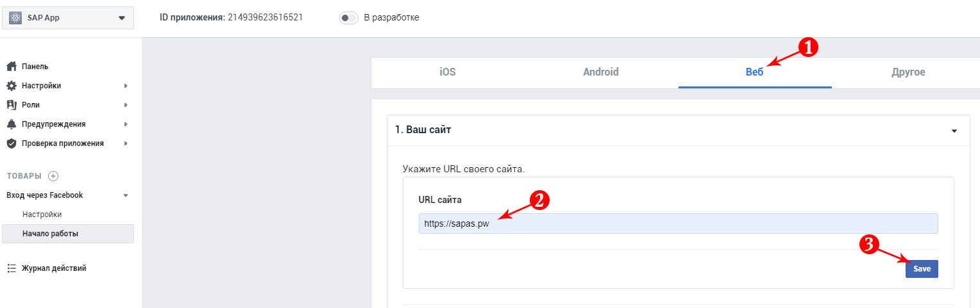The image size is (980, 308).
Task: Open Панель in the sidebar
Action: click(35, 67)
